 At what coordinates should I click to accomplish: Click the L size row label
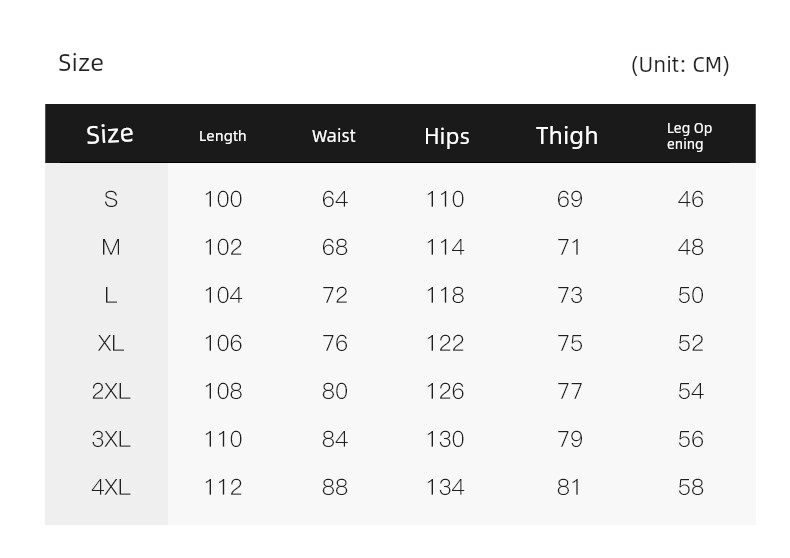point(111,295)
